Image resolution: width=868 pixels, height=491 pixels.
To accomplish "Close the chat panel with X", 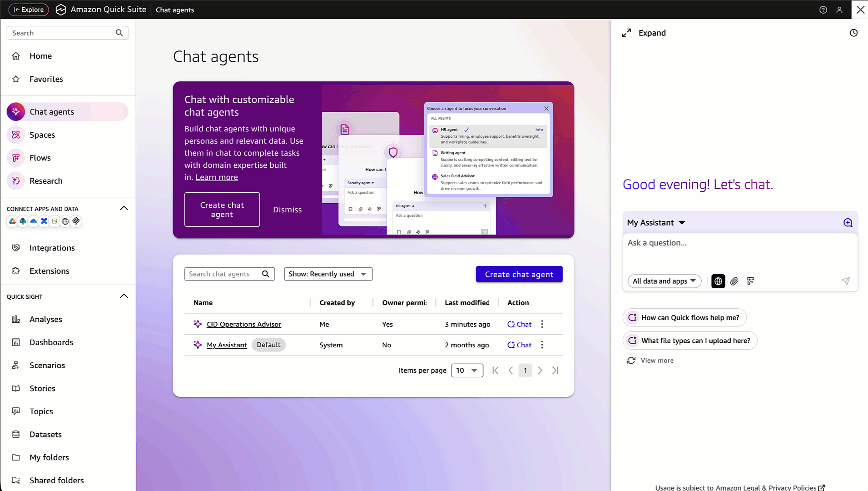I will coord(860,10).
